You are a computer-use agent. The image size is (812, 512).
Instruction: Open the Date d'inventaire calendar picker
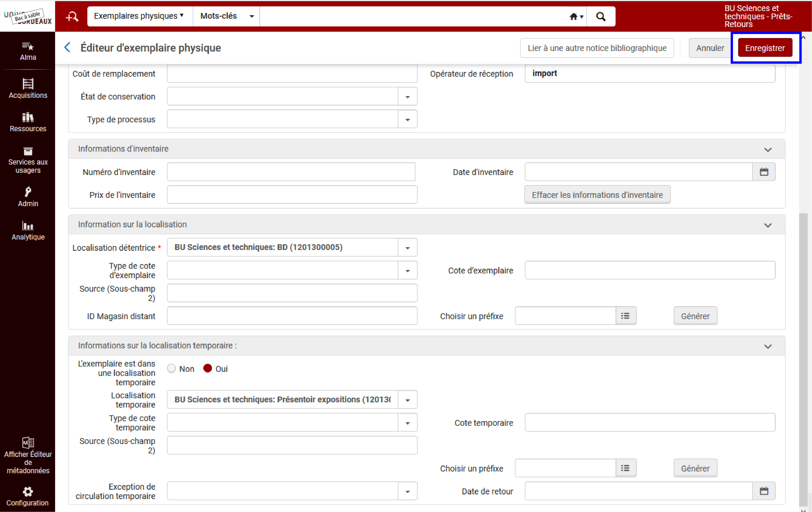(x=764, y=172)
